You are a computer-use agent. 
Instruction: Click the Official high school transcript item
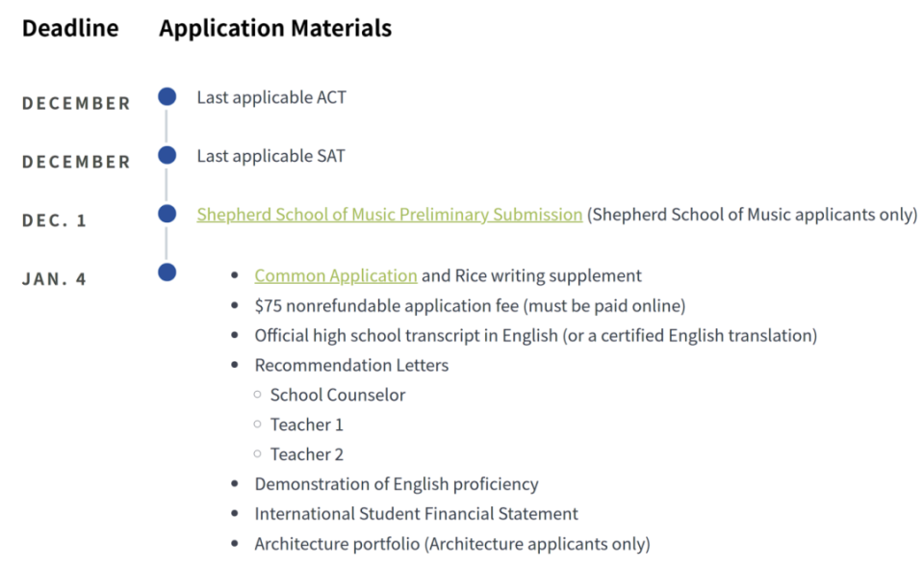click(x=535, y=336)
